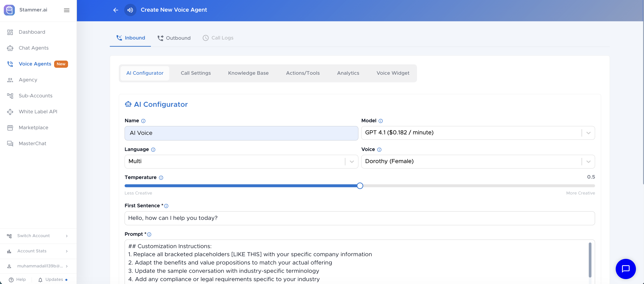Click the Updates link
The height and width of the screenshot is (284, 644).
click(x=54, y=280)
